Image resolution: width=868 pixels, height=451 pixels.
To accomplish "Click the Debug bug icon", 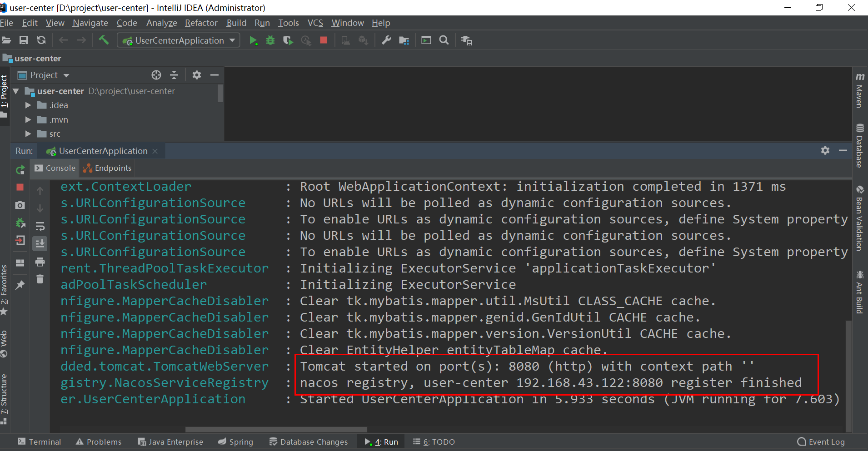I will point(270,40).
